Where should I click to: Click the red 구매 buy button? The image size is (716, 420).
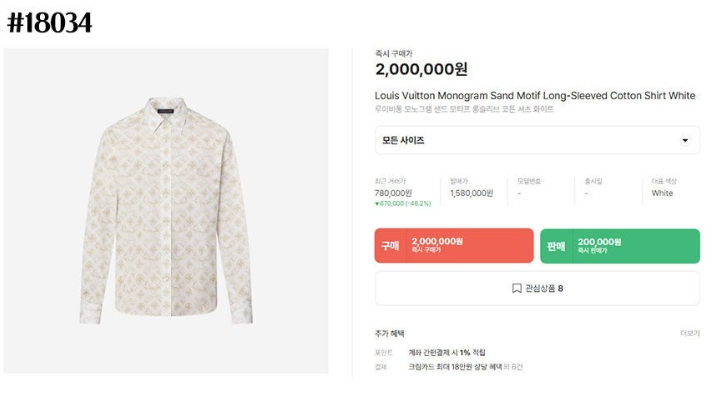point(454,246)
